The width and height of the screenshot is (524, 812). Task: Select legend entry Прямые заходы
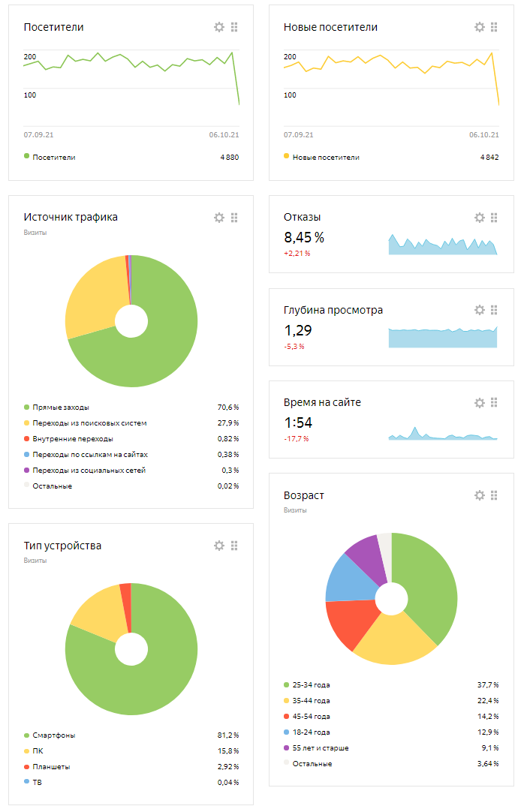[x=61, y=408]
